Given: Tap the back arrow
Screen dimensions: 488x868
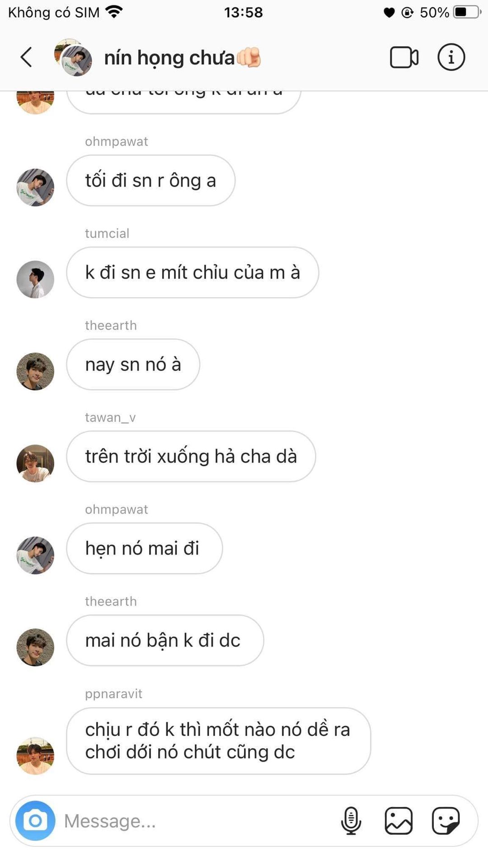Looking at the screenshot, I should [26, 57].
